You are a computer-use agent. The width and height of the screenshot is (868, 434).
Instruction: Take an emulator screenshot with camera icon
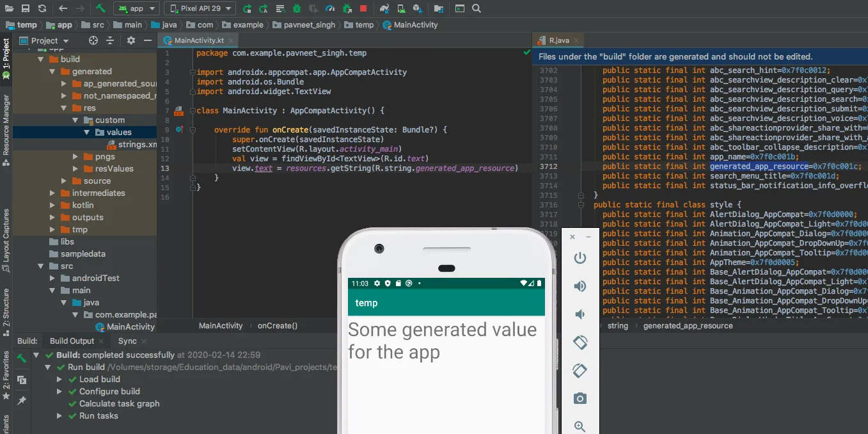(x=580, y=399)
